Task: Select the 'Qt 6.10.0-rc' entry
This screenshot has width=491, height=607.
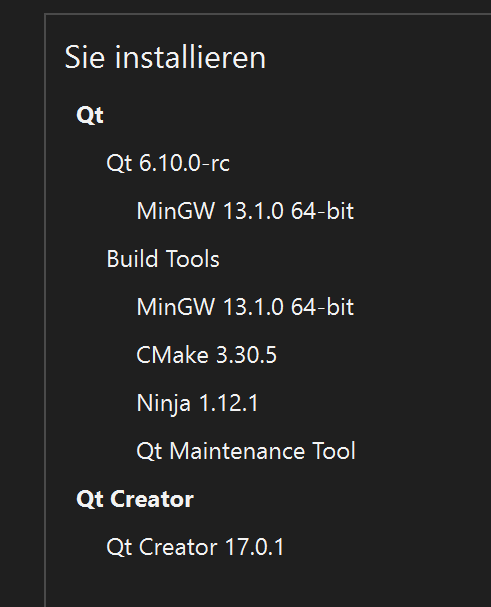Action: (168, 163)
